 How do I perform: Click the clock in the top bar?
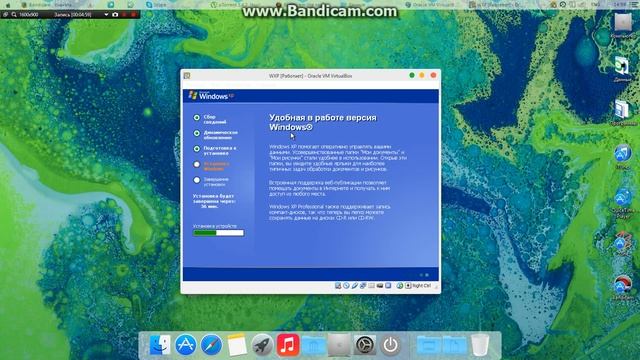coord(619,4)
